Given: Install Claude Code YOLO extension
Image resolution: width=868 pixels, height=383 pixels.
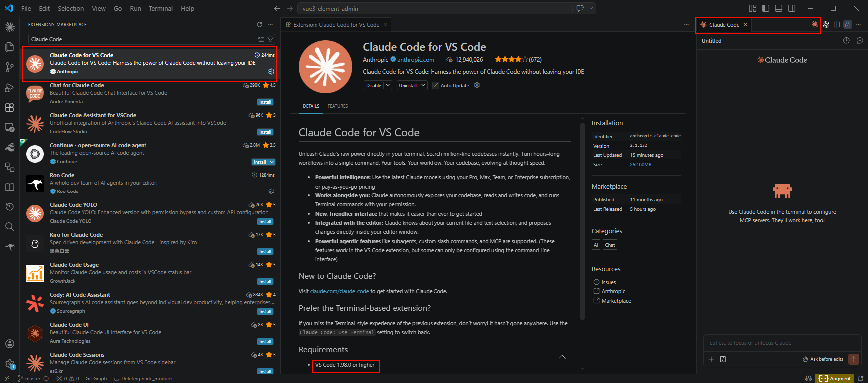Looking at the screenshot, I should click(265, 222).
